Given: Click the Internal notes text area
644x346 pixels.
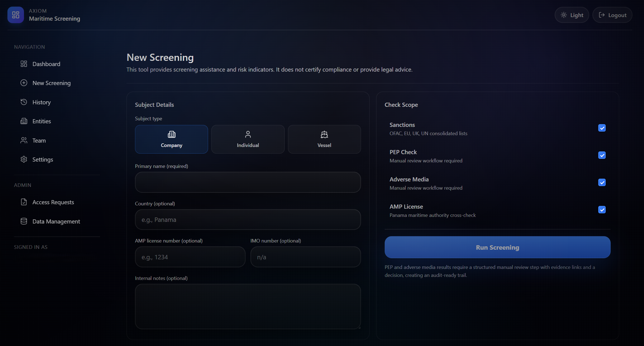Looking at the screenshot, I should coord(248,306).
